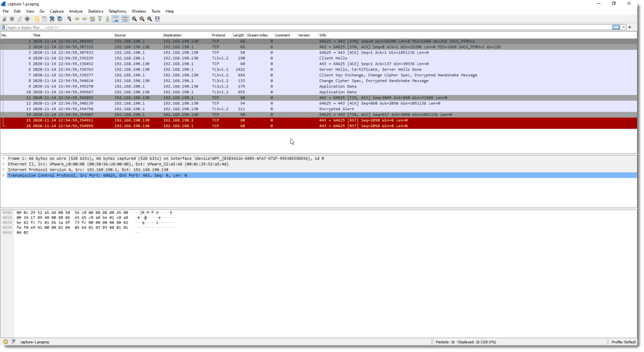Toggle packet colorization rules button

(x=125, y=19)
